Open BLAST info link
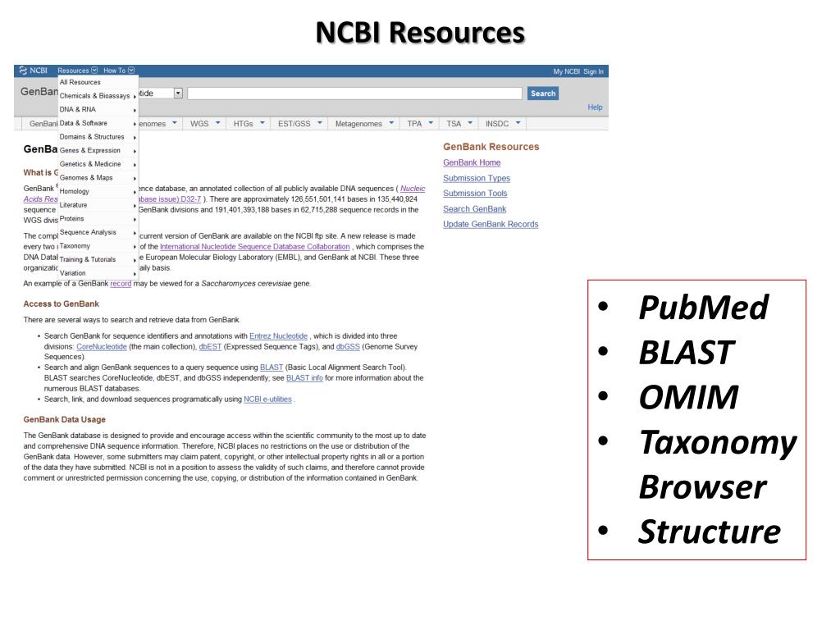 tap(304, 378)
